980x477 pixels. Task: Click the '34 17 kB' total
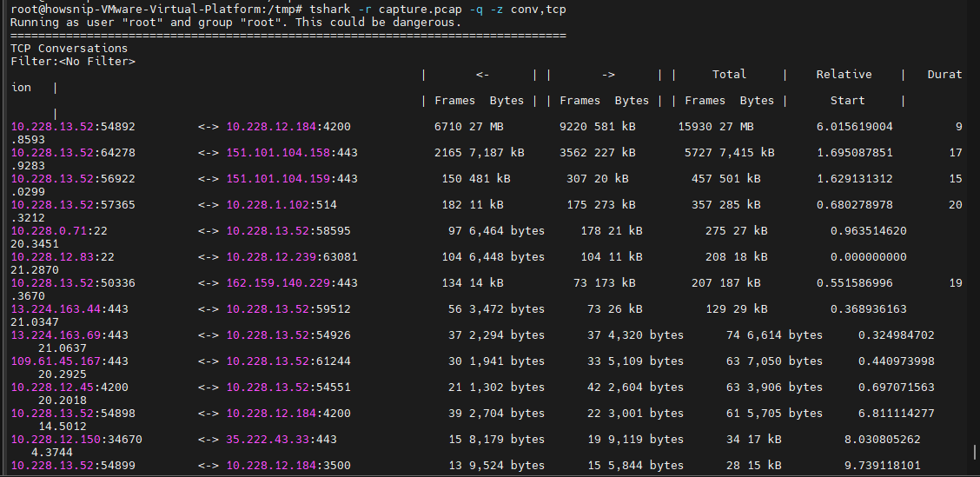coord(754,440)
